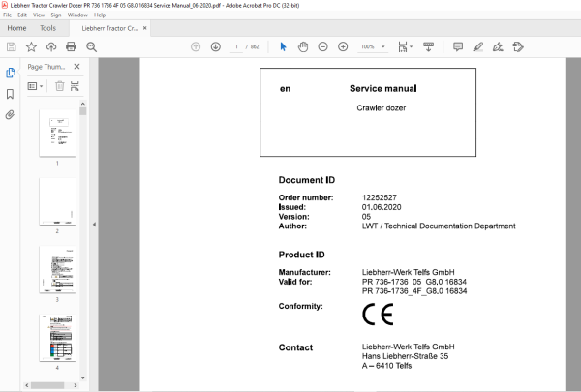This screenshot has height=392, width=581.
Task: Switch to the Home tab
Action: coord(16,28)
